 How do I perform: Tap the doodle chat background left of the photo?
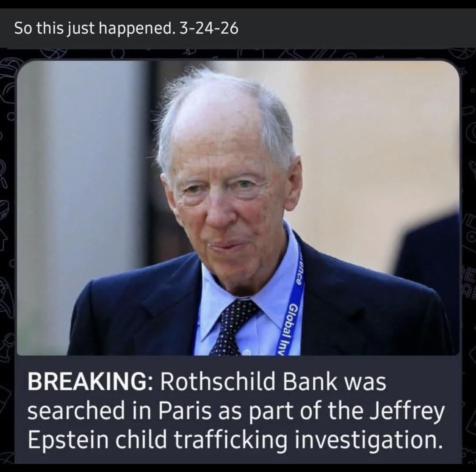coord(7,242)
